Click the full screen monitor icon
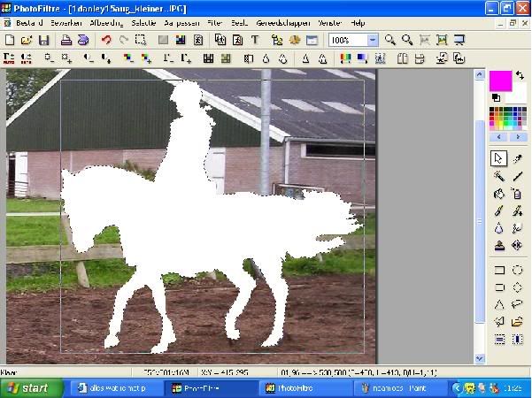Viewport: 532px width, 398px height. [x=459, y=40]
